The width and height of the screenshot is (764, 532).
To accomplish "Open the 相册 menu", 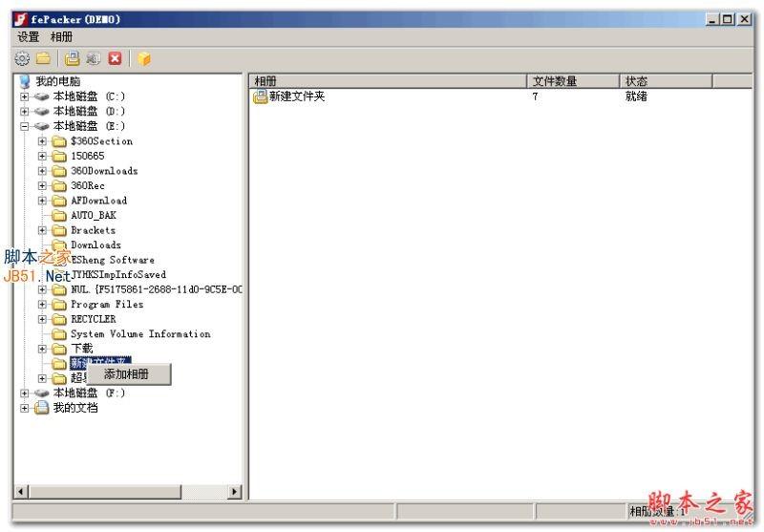I will click(61, 37).
